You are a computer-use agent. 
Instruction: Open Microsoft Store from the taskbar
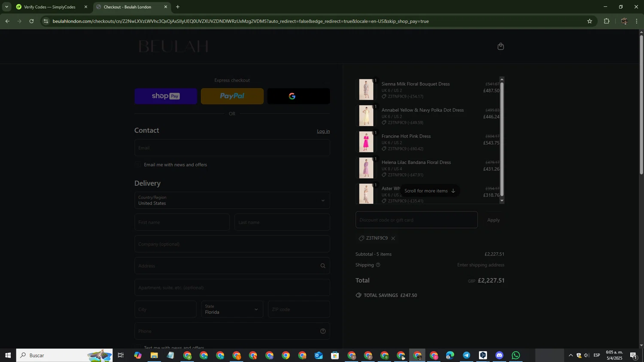[x=335, y=355]
